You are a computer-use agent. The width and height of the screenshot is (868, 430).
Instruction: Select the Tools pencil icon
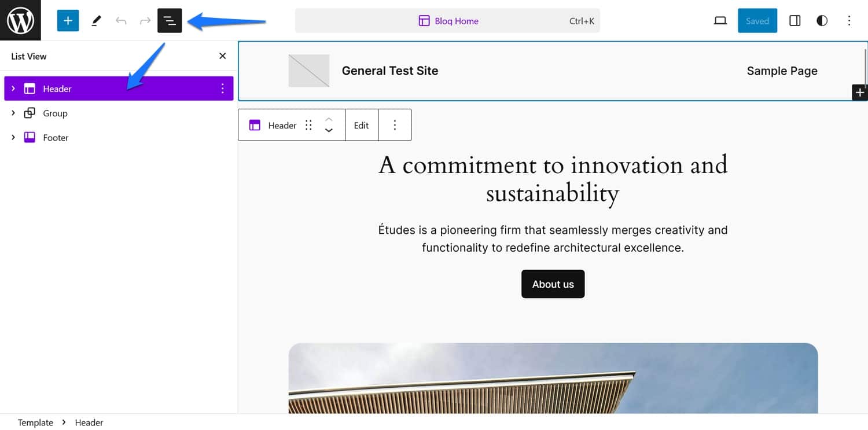[x=96, y=21]
